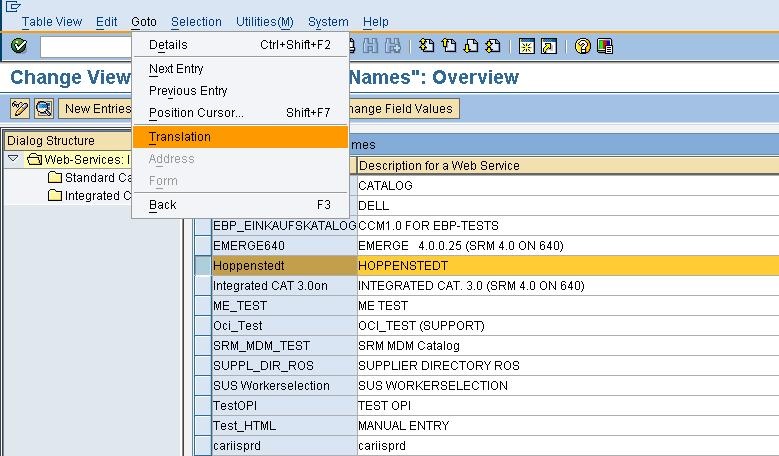Choose Position Cursor... menu entry
Viewport: 779px width, 456px height.
[x=240, y=112]
